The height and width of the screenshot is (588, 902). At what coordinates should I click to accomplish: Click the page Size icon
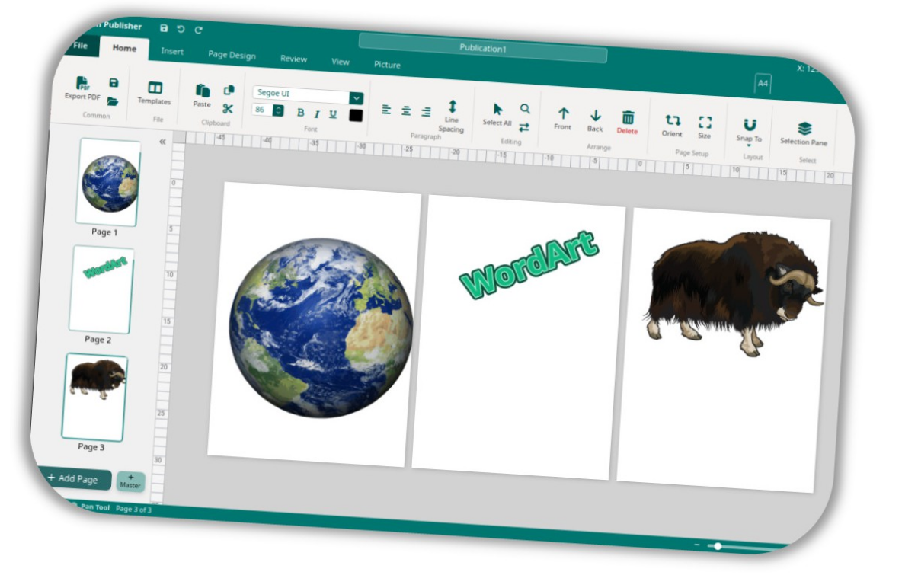click(705, 122)
